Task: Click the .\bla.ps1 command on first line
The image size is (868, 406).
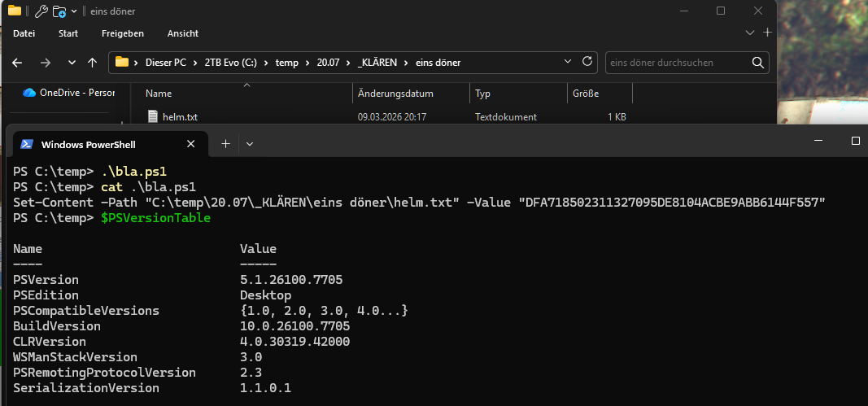Action: (x=134, y=172)
